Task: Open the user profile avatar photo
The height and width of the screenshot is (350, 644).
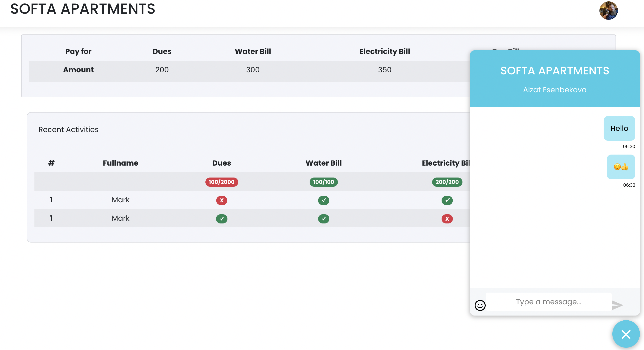Action: [x=608, y=11]
